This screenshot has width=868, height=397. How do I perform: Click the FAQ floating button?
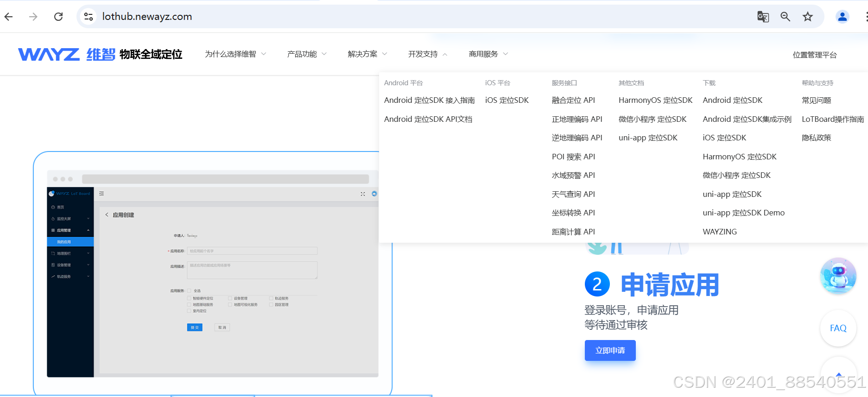tap(838, 328)
